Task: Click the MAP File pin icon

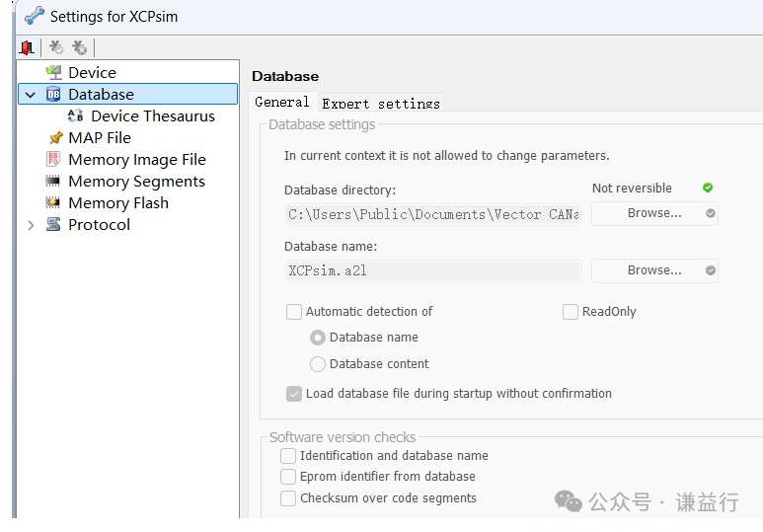Action: pyautogui.click(x=56, y=138)
